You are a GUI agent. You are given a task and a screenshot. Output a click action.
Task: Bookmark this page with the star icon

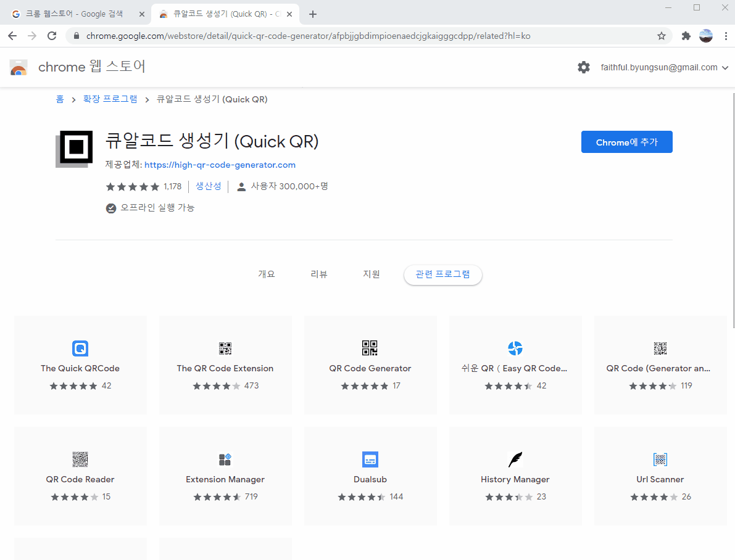pyautogui.click(x=662, y=36)
